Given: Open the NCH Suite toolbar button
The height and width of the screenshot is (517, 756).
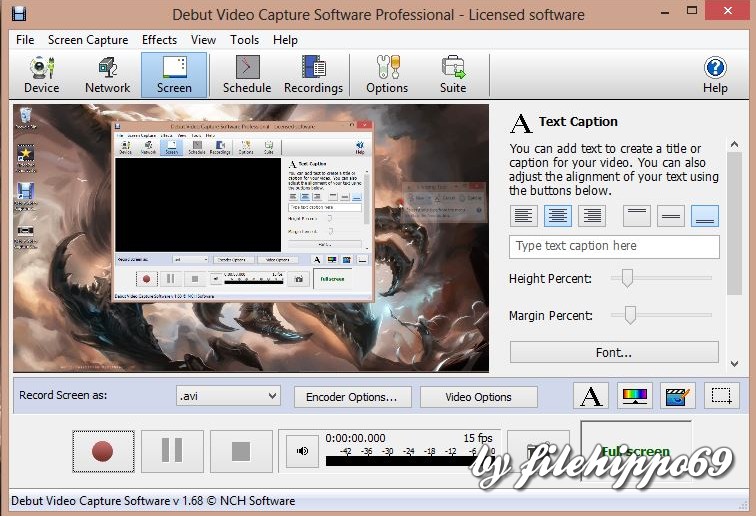Looking at the screenshot, I should [x=453, y=75].
